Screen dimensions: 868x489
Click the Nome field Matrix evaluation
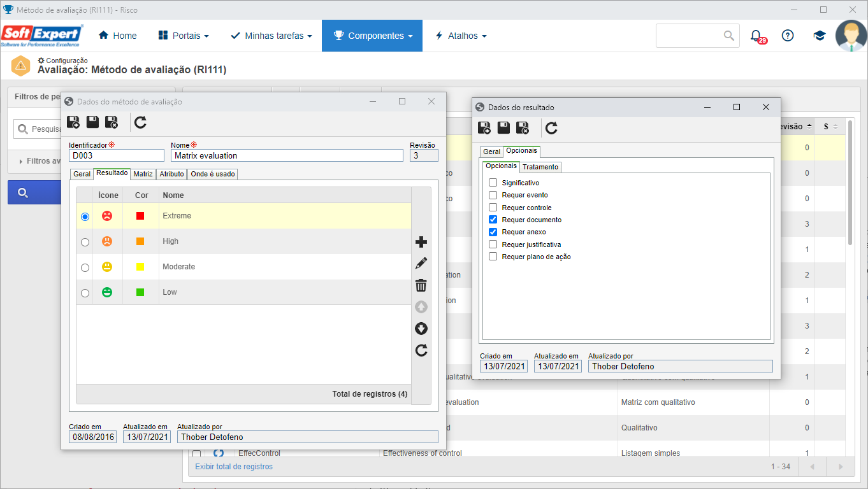coord(287,155)
